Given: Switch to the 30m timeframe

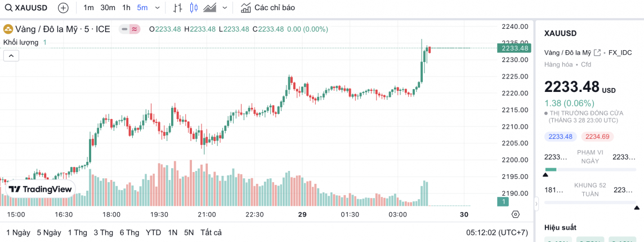Looking at the screenshot, I should (108, 8).
